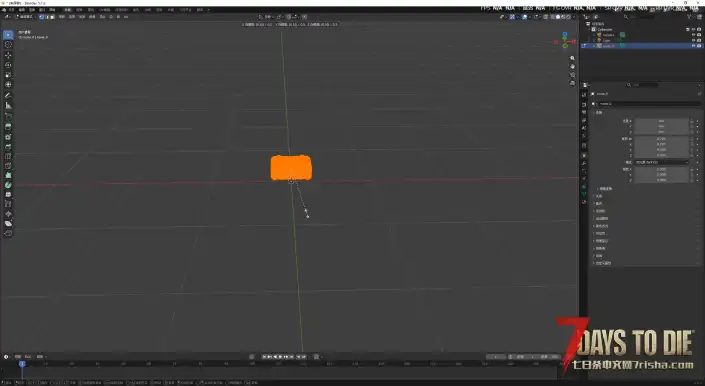
Task: Expand the Custom Properties panel
Action: click(602, 263)
